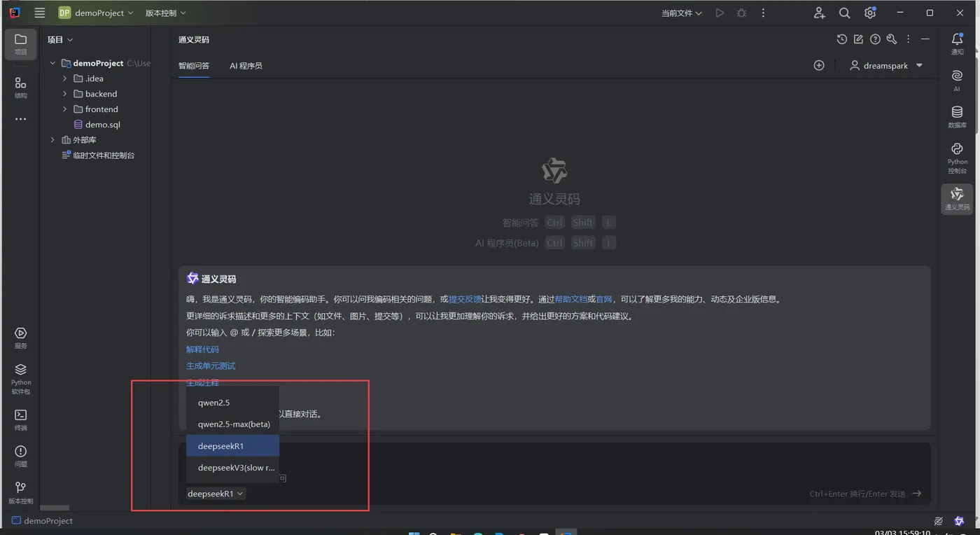980x535 pixels.
Task: Open help via the question mark icon
Action: click(875, 39)
